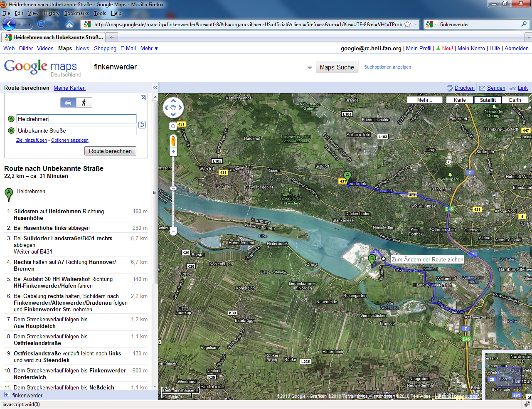This screenshot has height=409, width=532.
Task: Switch map to Earth view
Action: pos(515,100)
